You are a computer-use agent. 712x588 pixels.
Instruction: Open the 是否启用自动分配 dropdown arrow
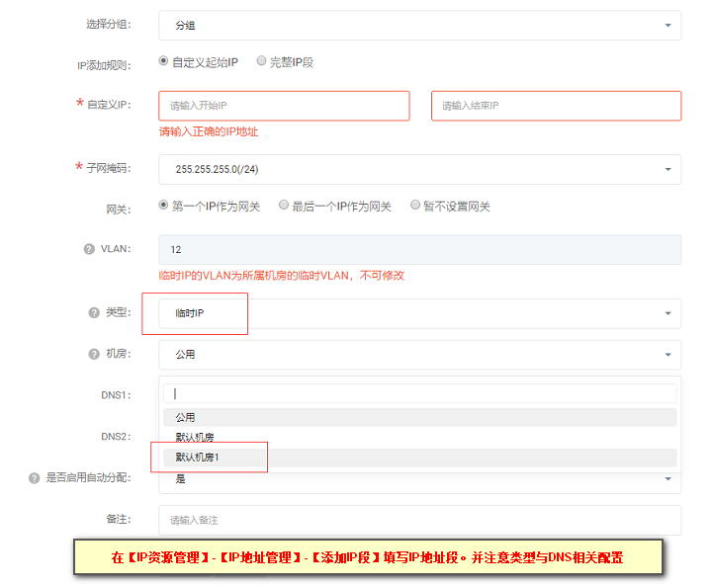(667, 478)
